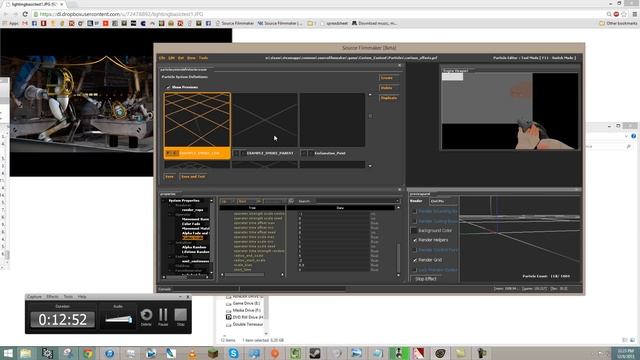Open Skype from the taskbar
640x360 pixels.
233,353
